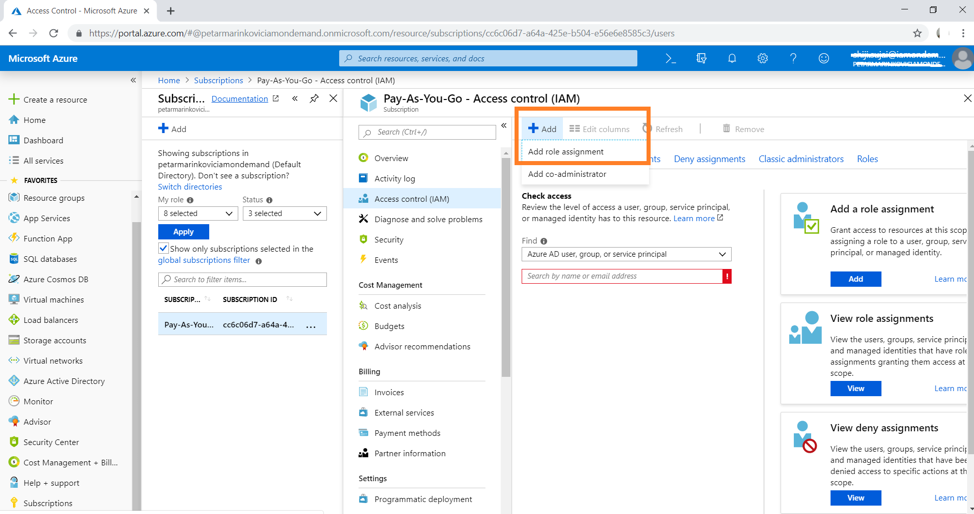This screenshot has height=514, width=974.
Task: Switch to the Deny assignments tab
Action: click(709, 159)
